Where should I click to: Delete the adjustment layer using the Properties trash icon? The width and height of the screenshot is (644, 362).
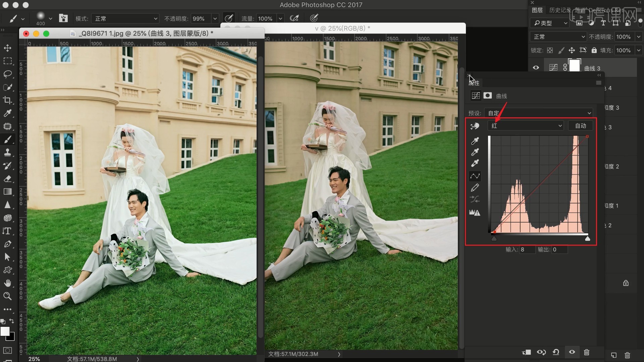[x=587, y=352]
